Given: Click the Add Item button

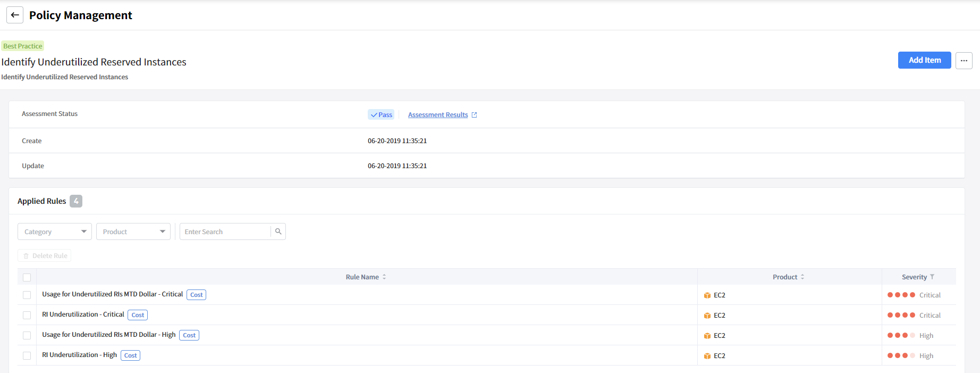Looking at the screenshot, I should point(924,61).
